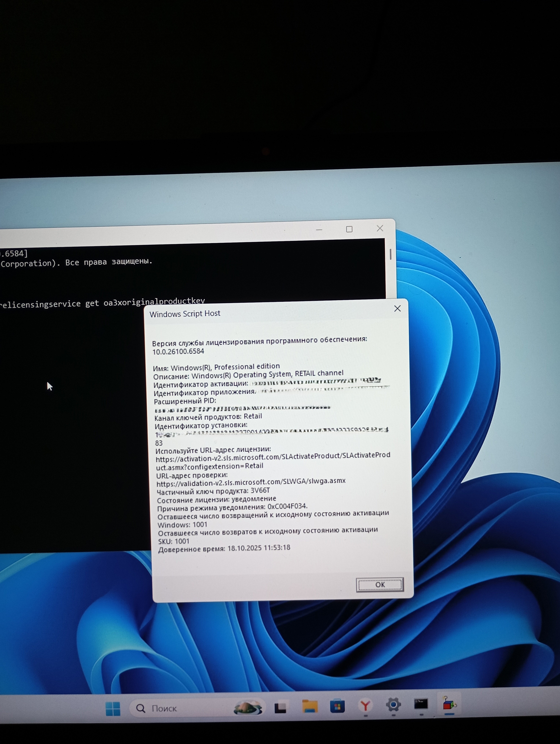Maximize the Command Prompt window
This screenshot has height=744, width=560.
point(349,229)
